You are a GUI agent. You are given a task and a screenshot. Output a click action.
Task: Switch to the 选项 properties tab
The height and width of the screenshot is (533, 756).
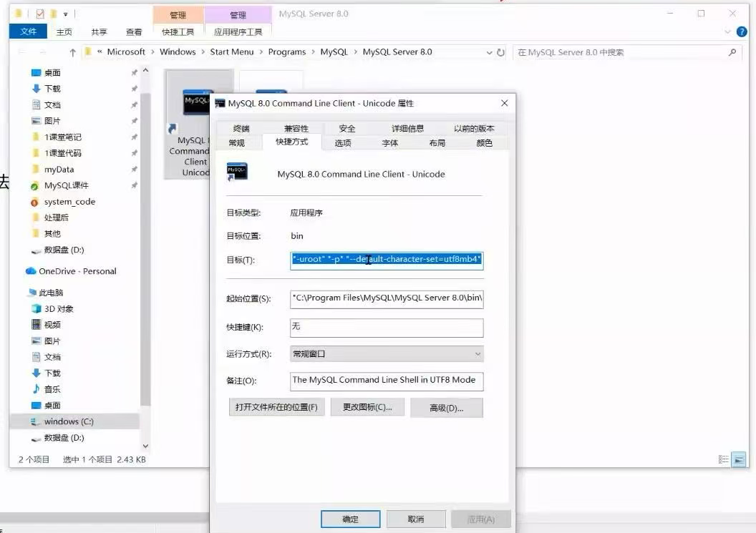tap(343, 143)
